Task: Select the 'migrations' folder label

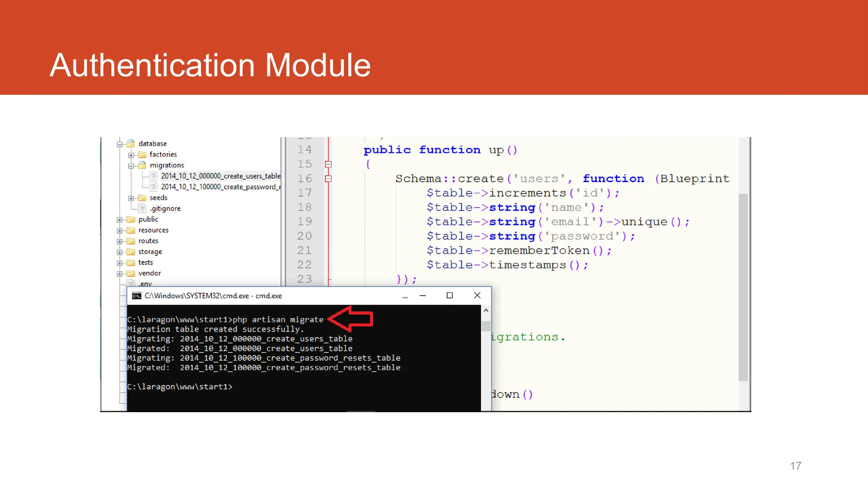Action: [167, 165]
